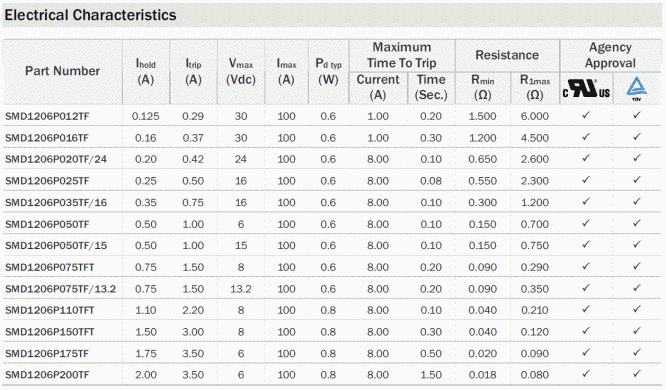Click the TÜV triangle logo

[636, 89]
